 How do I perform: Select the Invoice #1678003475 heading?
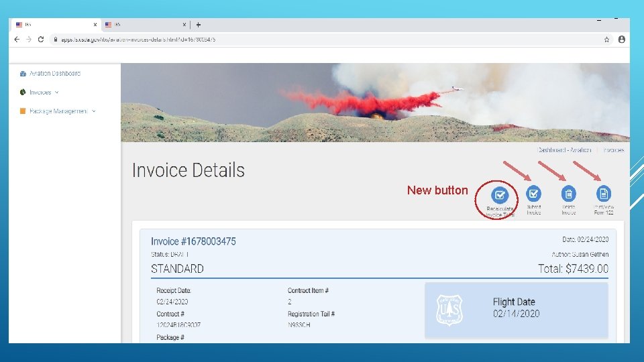[x=193, y=241]
